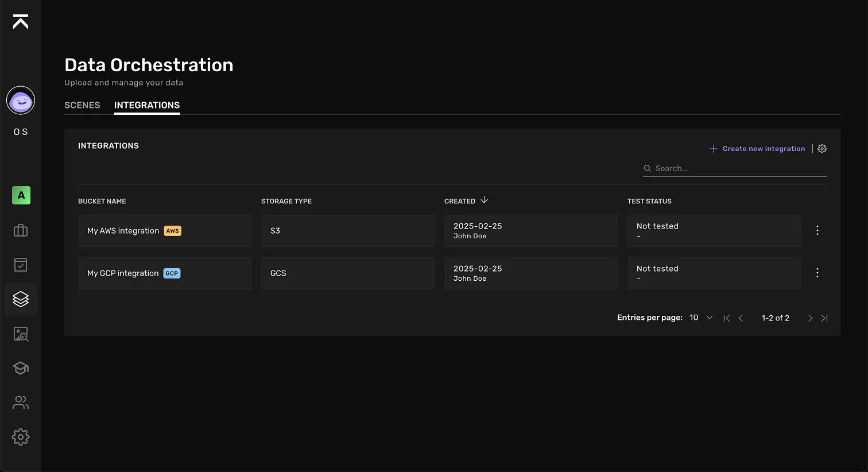868x472 pixels.
Task: Click the plus icon beside Create new integration
Action: coord(714,149)
